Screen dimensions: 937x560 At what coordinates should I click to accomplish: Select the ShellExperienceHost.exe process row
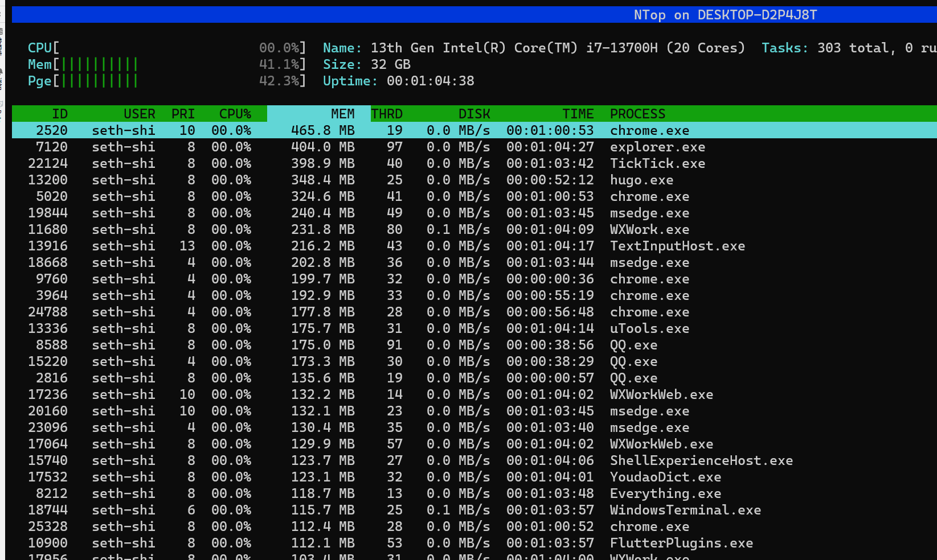coord(474,460)
